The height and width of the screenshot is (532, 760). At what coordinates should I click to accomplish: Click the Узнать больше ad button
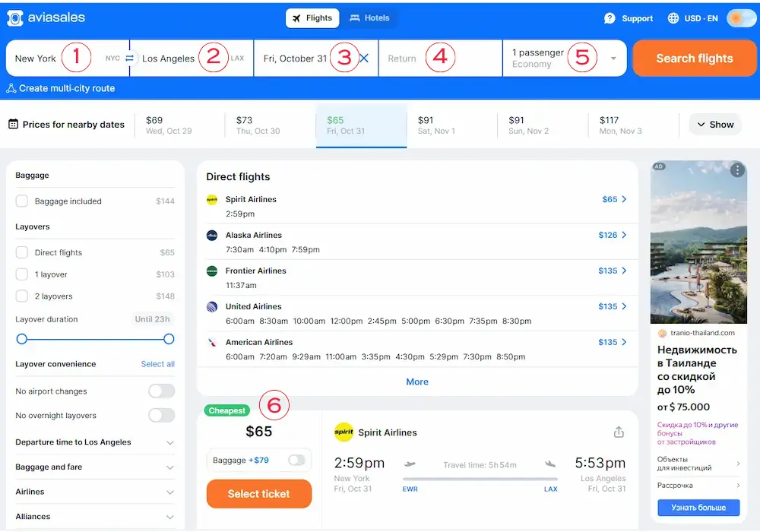[x=698, y=507]
